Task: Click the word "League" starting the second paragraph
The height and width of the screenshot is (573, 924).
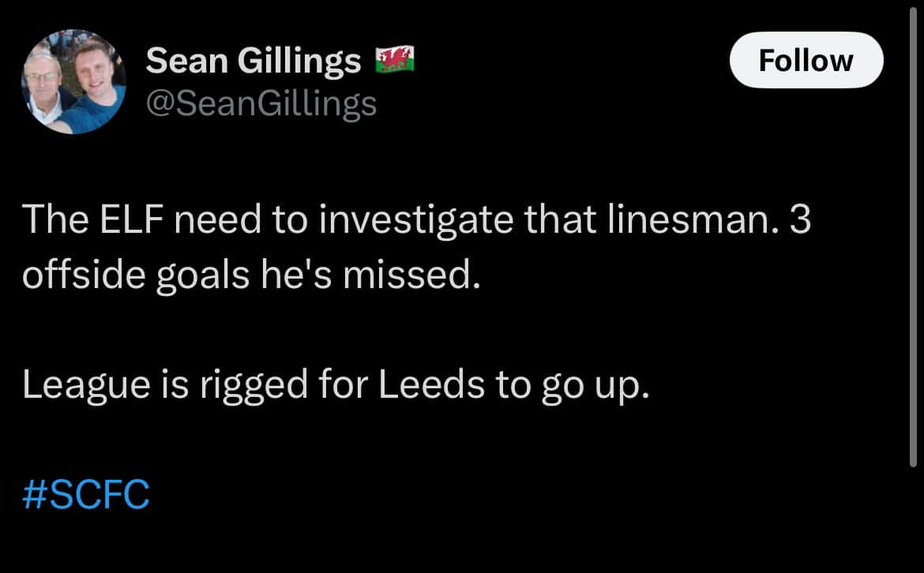Action: [x=76, y=385]
